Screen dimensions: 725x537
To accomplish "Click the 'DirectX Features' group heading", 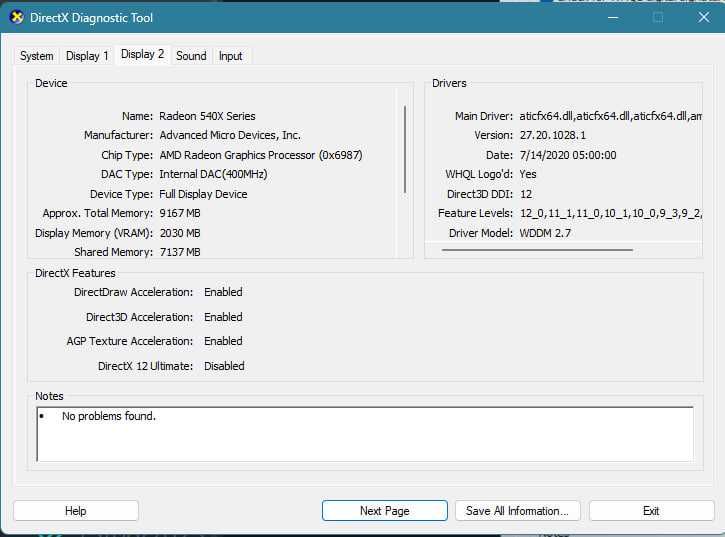I will click(x=75, y=273).
